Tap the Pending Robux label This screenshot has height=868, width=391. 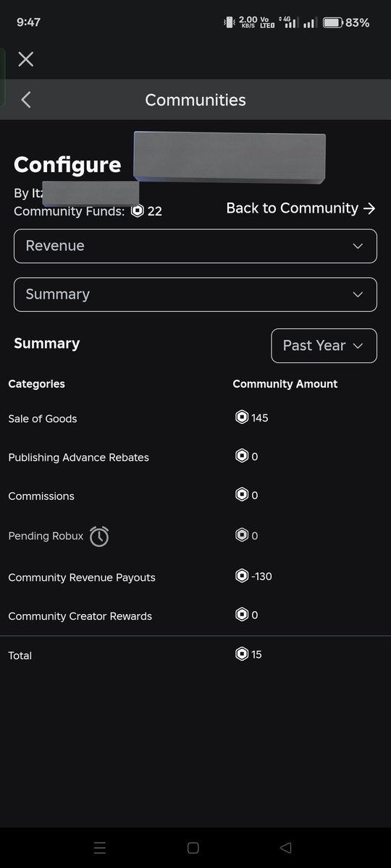[x=46, y=536]
